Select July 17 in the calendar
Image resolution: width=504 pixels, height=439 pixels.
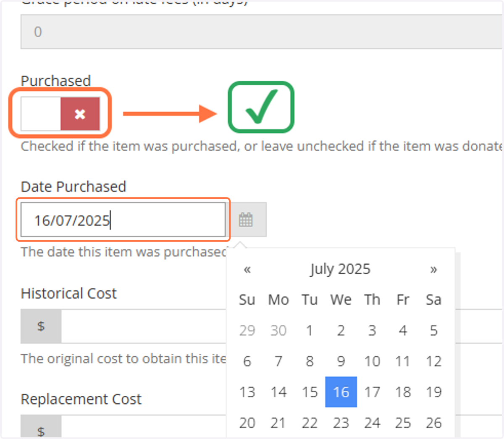tap(372, 392)
